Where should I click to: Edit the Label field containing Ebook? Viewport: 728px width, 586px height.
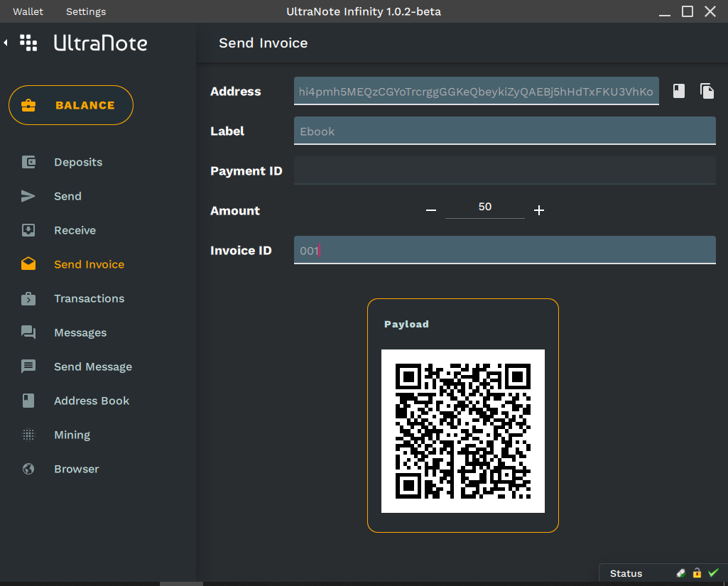(x=505, y=131)
